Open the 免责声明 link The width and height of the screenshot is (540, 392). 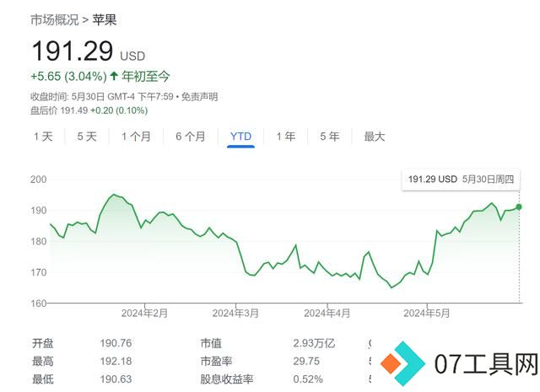[200, 97]
